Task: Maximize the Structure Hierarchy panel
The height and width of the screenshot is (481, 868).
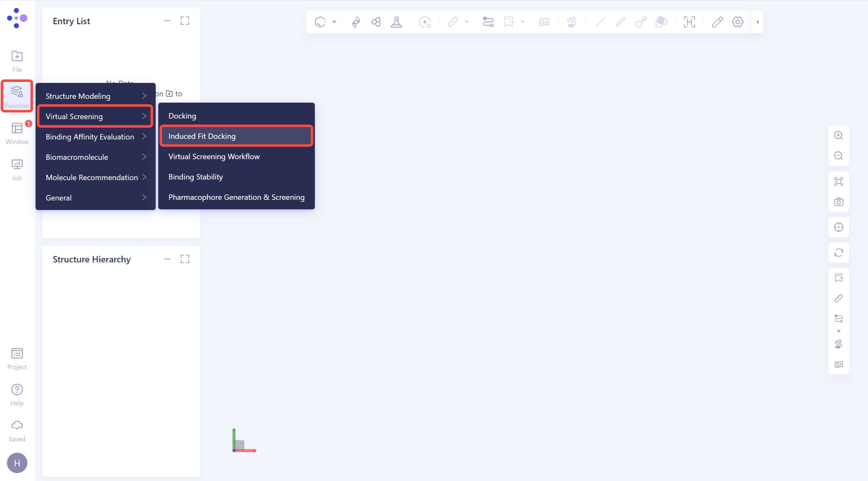Action: pos(185,259)
